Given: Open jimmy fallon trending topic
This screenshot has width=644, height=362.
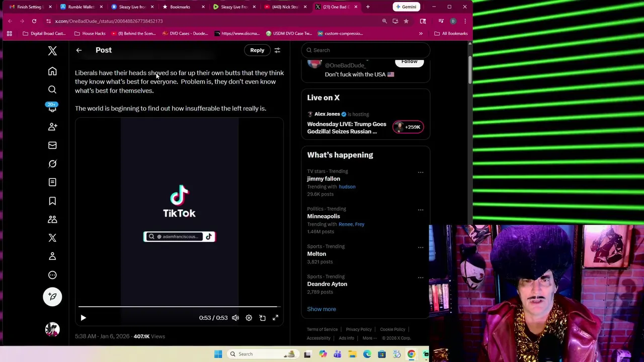Looking at the screenshot, I should click(324, 179).
